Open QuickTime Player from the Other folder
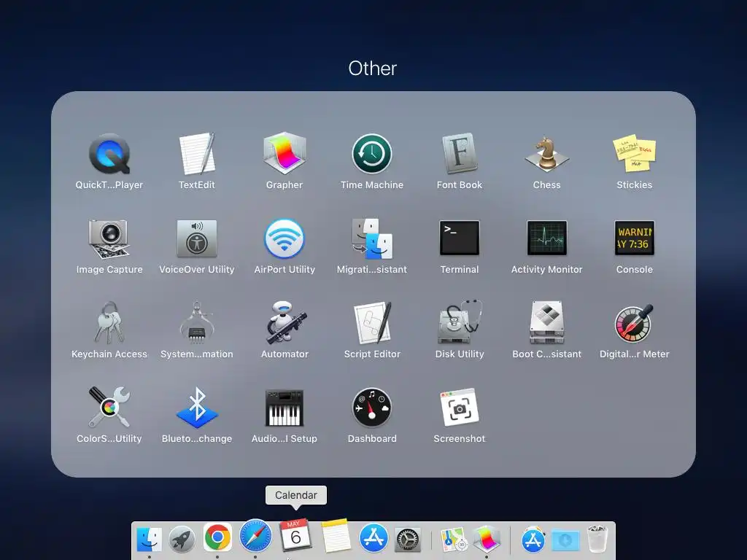The image size is (747, 560). tap(109, 154)
